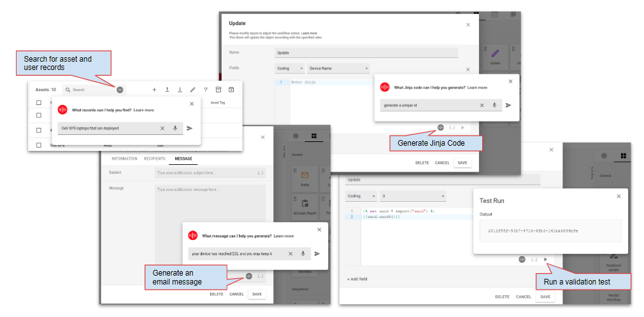644x317 pixels.
Task: Click braces icon in uuid code editor
Action: pyautogui.click(x=534, y=259)
